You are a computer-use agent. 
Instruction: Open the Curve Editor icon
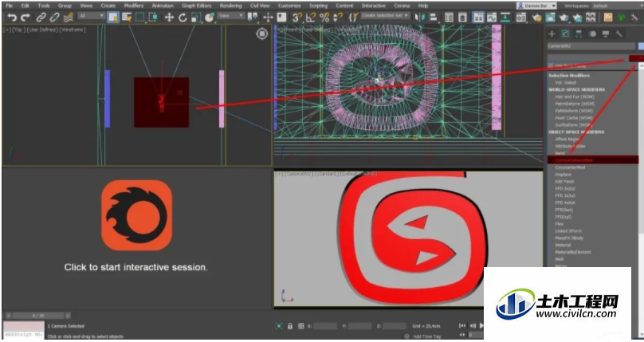click(492, 18)
